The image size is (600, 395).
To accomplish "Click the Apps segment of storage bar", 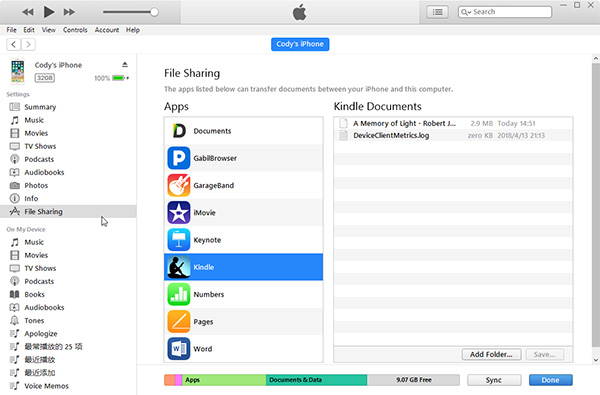I will [x=224, y=380].
